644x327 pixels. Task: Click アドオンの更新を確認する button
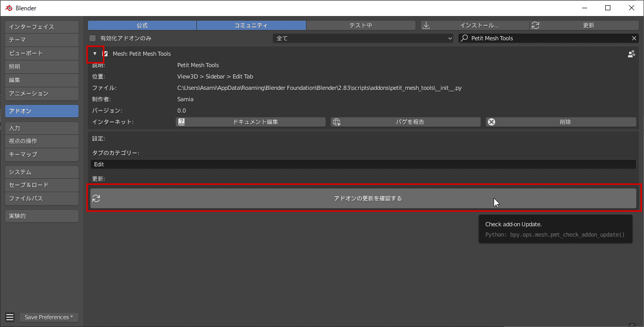coord(363,198)
